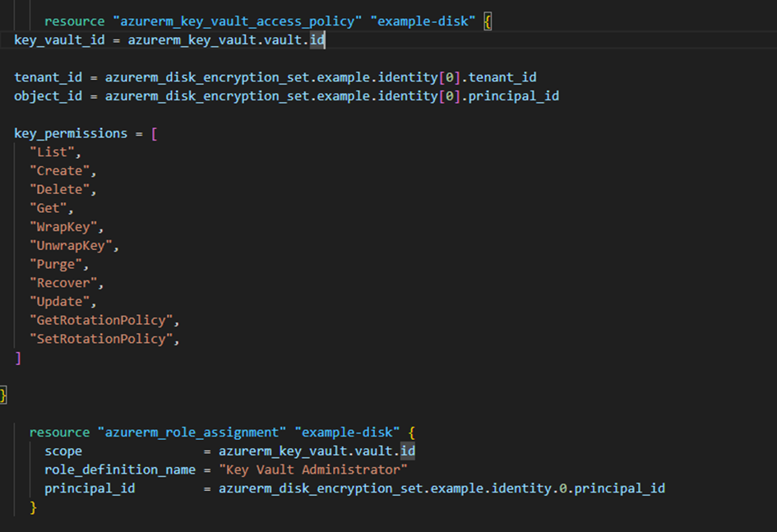
Task: Click the key_permissions attribute name
Action: coord(71,133)
